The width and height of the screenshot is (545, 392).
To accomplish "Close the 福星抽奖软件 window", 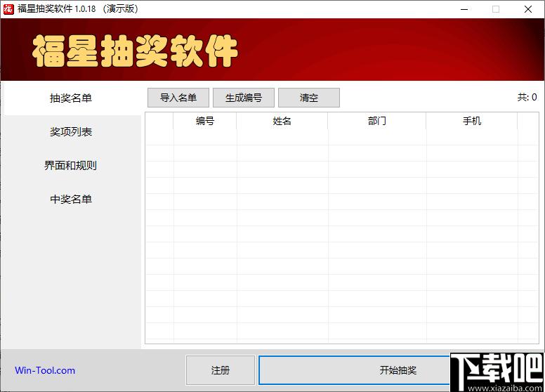I will (528, 9).
